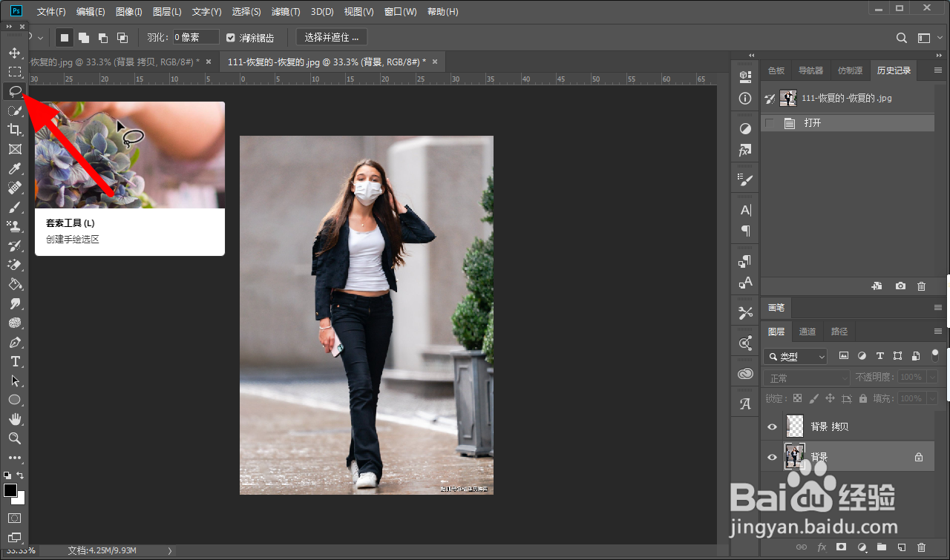Select the Path Selection tool
950x560 pixels.
14,381
